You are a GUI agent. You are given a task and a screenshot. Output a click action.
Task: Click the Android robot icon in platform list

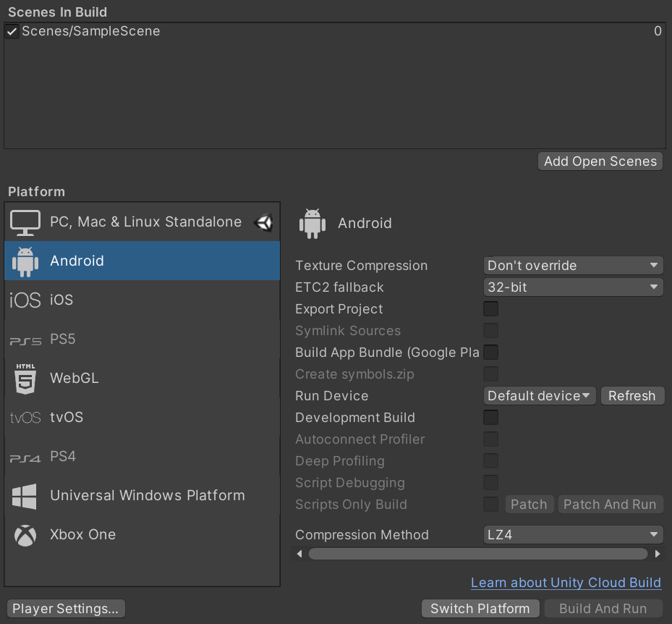pyautogui.click(x=25, y=261)
